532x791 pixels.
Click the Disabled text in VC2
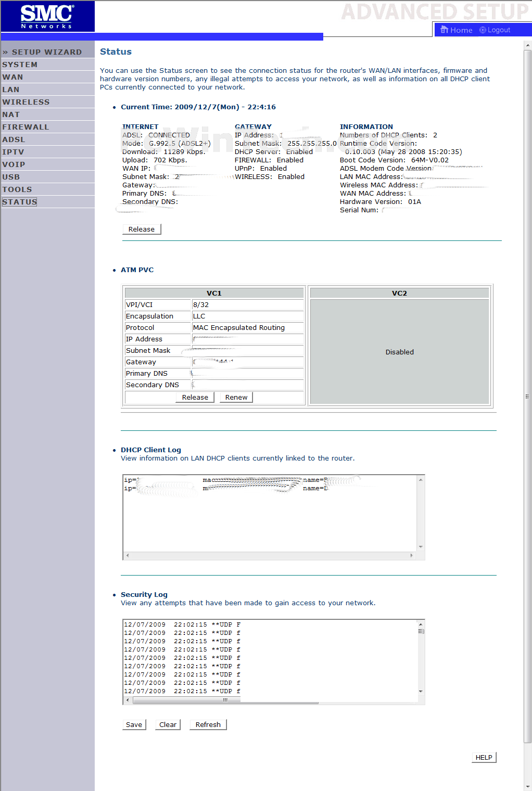[x=400, y=352]
